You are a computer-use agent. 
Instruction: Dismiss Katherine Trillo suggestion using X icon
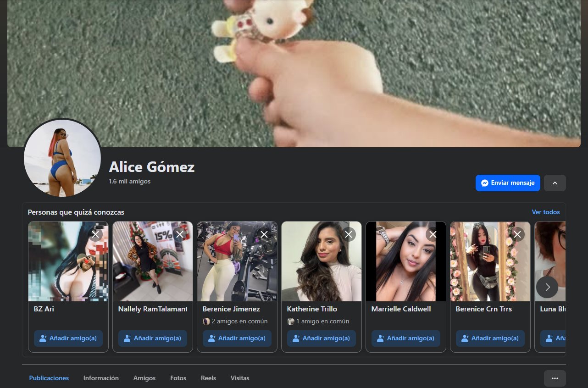point(349,234)
